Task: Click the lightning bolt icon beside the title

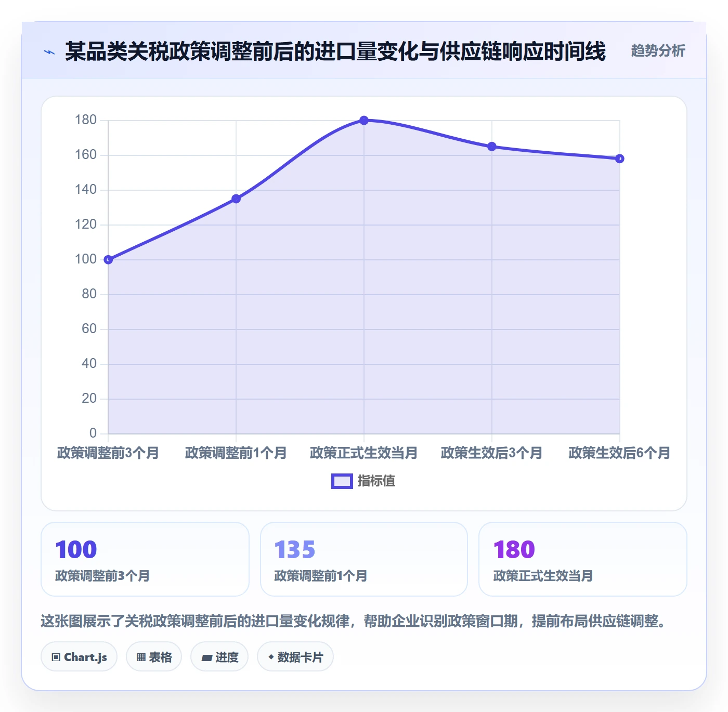Action: click(49, 52)
